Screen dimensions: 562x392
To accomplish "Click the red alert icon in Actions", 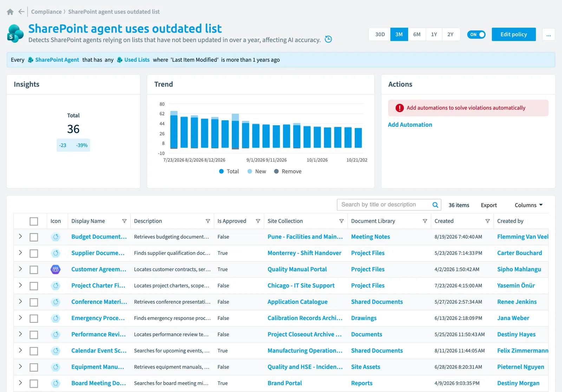I will pos(400,108).
